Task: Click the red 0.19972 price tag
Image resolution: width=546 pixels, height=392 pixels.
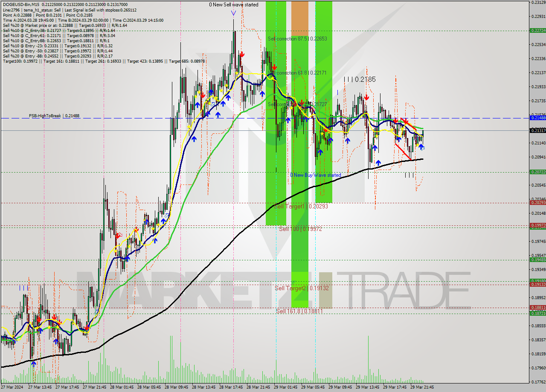Action: pos(537,225)
